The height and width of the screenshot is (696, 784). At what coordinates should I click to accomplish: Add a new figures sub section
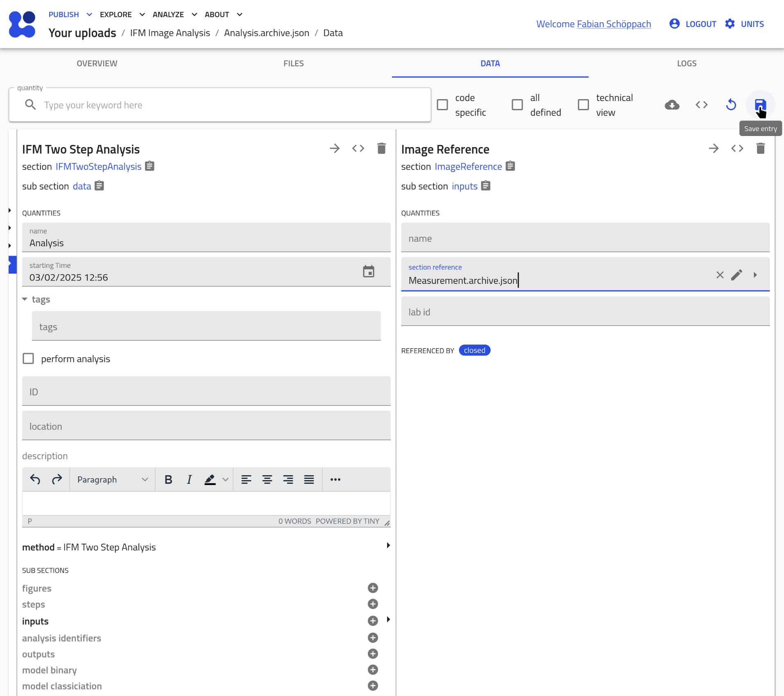(x=372, y=588)
